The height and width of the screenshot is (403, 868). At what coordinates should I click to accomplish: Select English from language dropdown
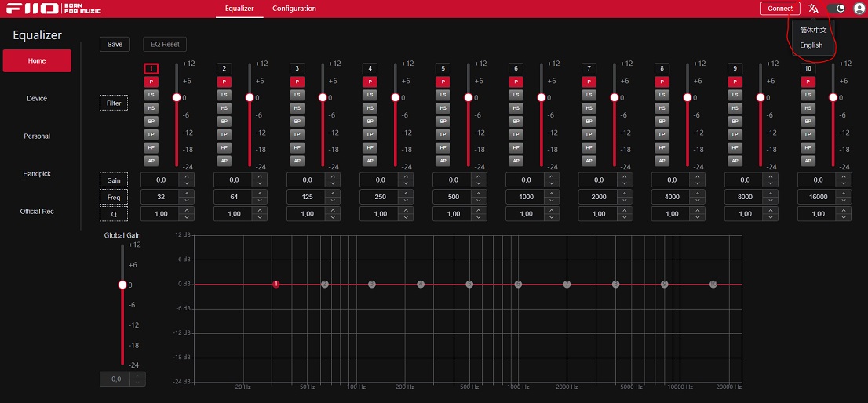(x=811, y=45)
